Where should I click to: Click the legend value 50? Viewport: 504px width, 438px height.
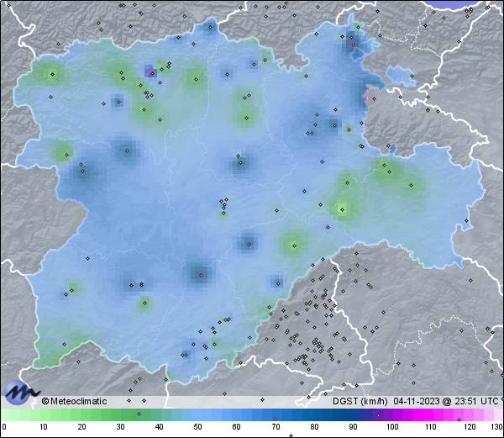click(x=197, y=427)
